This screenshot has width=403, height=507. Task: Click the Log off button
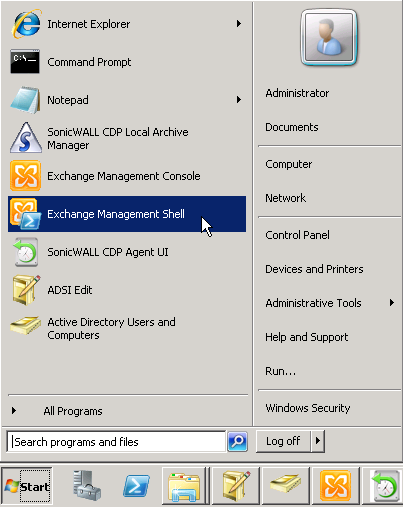click(283, 441)
